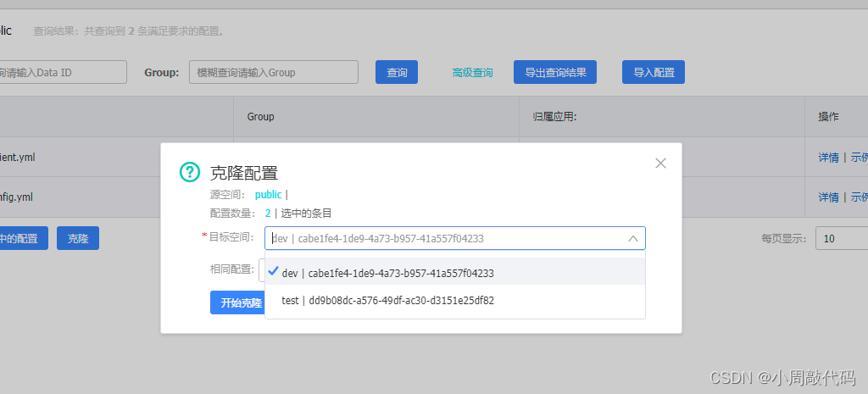868x394 pixels.
Task: Click the 相同配置 label in dialog
Action: (x=232, y=269)
